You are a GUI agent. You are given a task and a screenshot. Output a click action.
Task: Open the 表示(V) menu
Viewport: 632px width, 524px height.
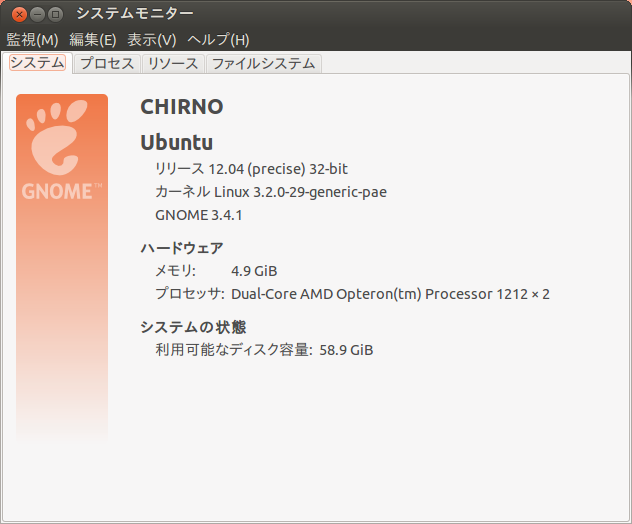pos(152,39)
